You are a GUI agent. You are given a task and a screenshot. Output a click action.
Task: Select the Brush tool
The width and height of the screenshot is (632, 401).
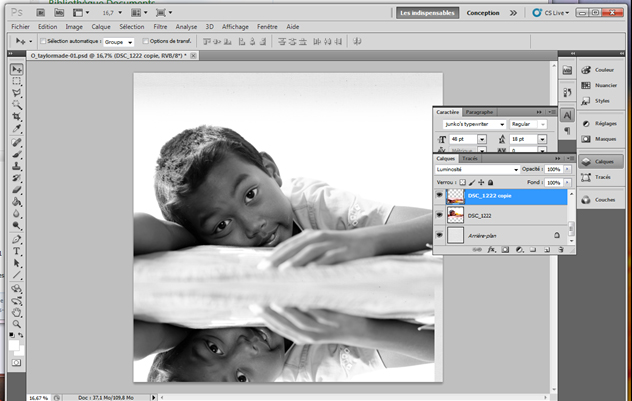pos(17,154)
